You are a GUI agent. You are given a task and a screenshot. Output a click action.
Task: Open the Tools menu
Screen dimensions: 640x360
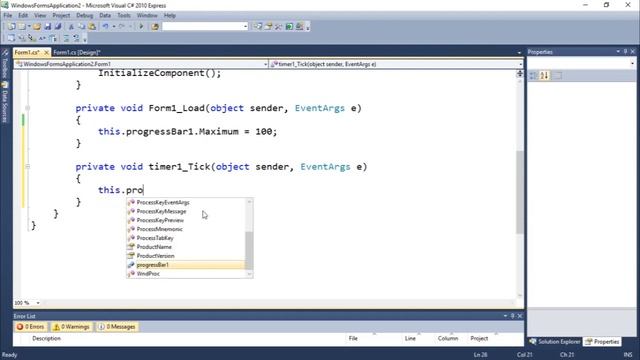[x=124, y=16]
